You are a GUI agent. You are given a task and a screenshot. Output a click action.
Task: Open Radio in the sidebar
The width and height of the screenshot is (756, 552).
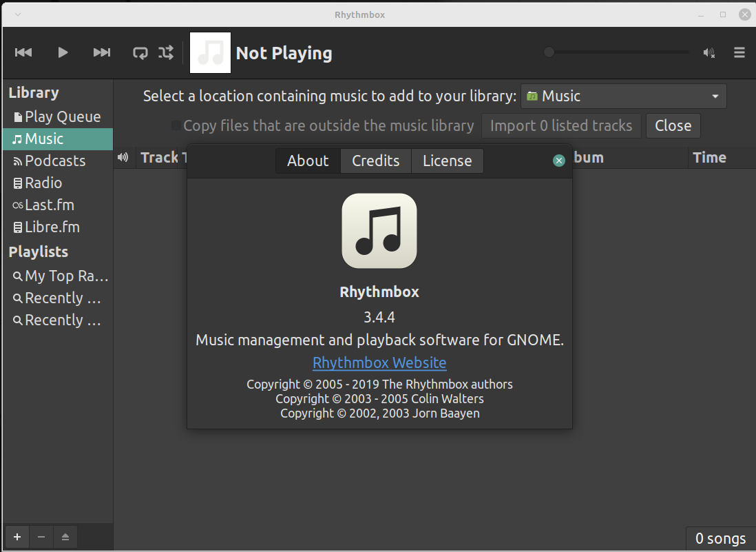click(x=58, y=183)
